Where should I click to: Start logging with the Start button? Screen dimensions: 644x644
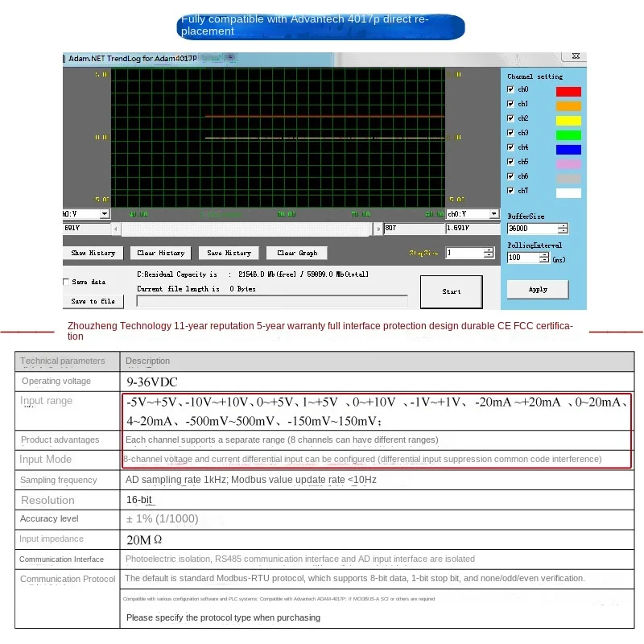point(452,291)
